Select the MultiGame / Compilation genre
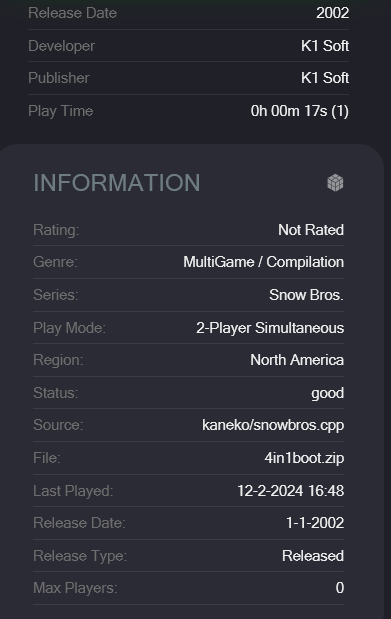Viewport: 391px width, 619px height. (263, 262)
